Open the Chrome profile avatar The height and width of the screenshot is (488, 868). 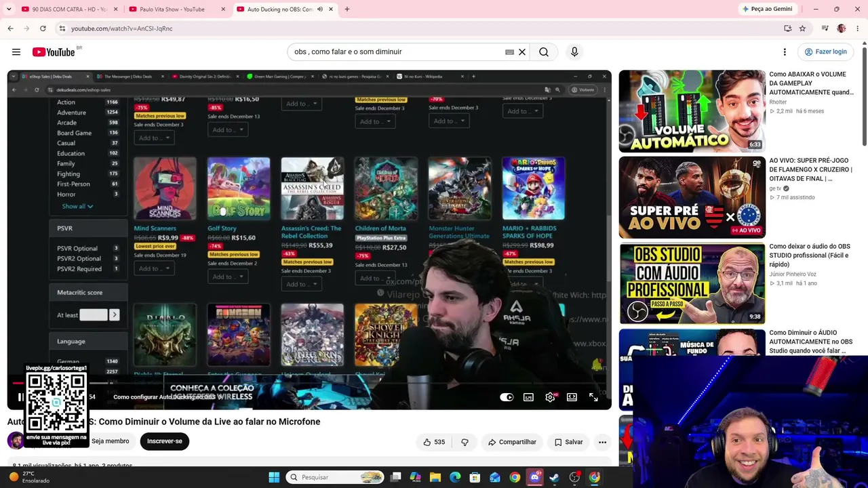(x=842, y=28)
